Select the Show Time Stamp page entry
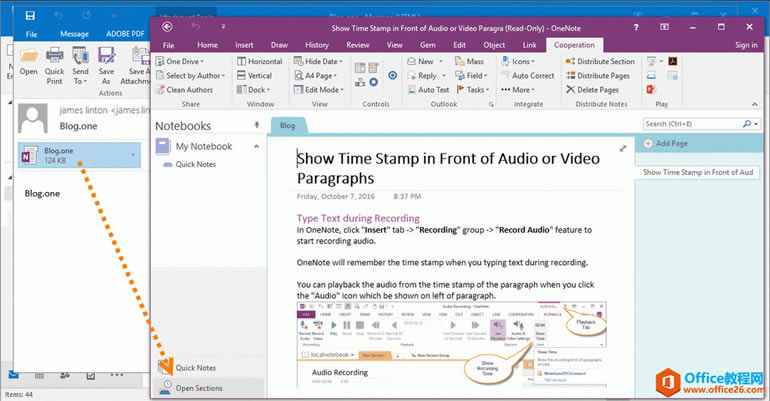Screen dimensions: 770x401 click(x=697, y=172)
